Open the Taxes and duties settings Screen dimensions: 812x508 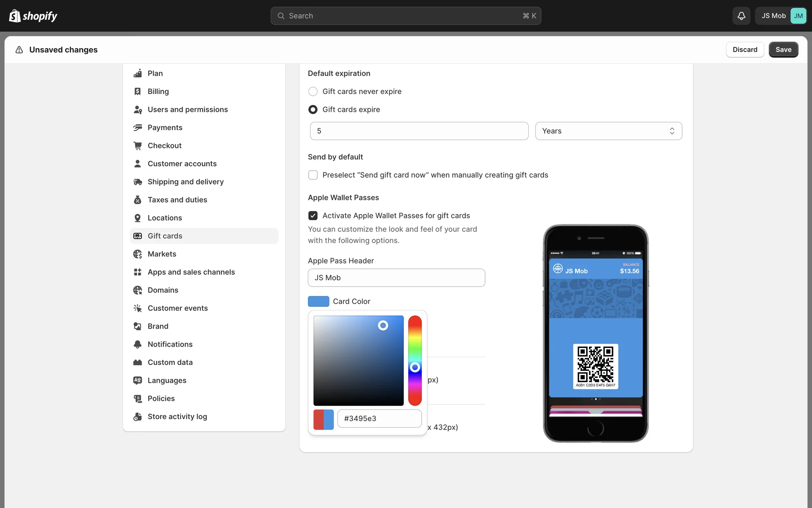[x=177, y=200]
